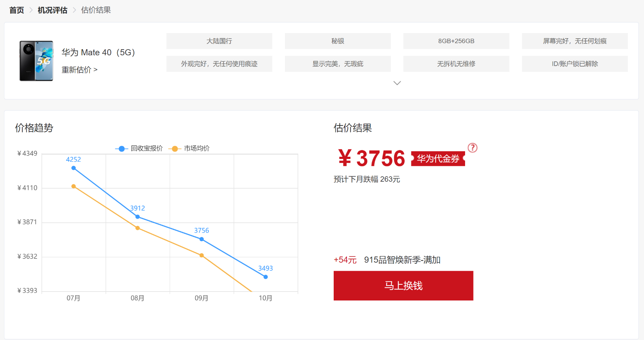
Task: Click the blue 4252 data point for 07月
Action: [x=73, y=168]
